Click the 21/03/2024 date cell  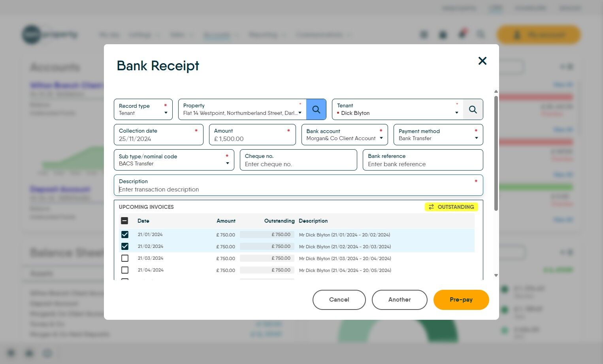tap(151, 258)
